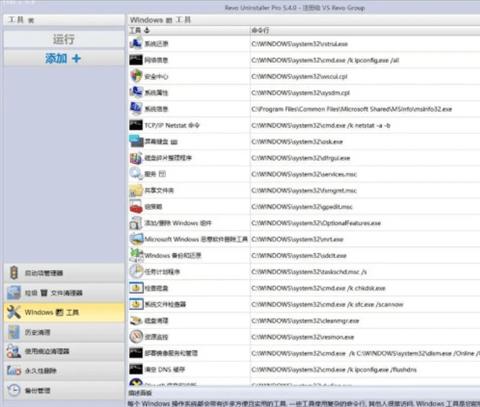Screen dimensions: 480x407
Task: Click the System File Checker icon (sfc /scannow row)
Action: tap(136, 304)
